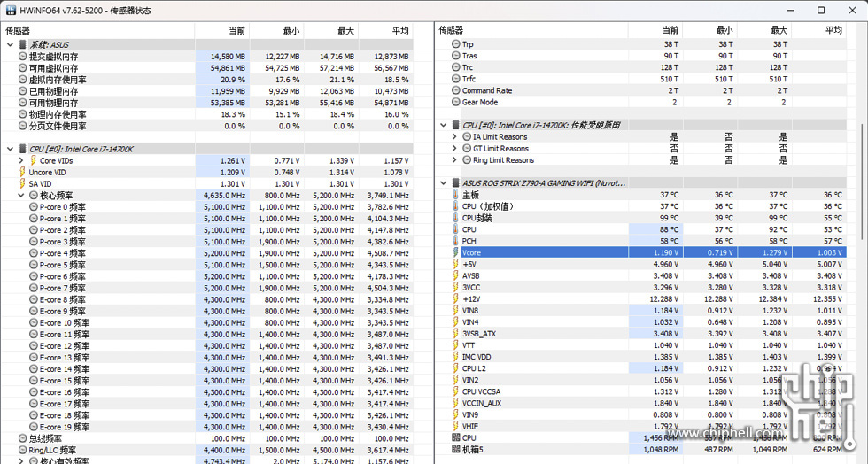
Task: Expand the Core VIDs row
Action: (21, 160)
